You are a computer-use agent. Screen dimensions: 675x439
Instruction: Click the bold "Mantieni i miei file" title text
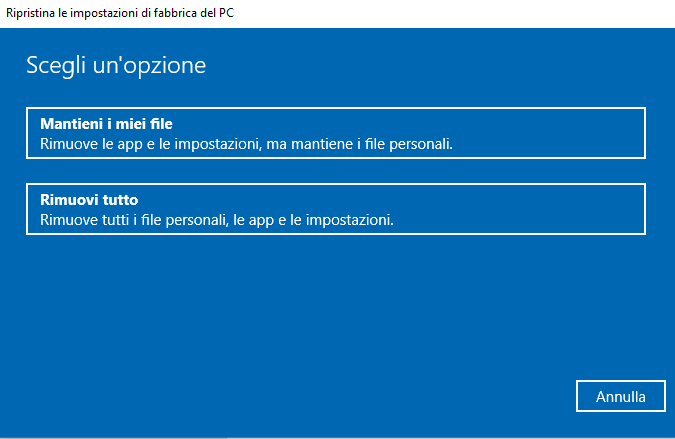pos(106,124)
